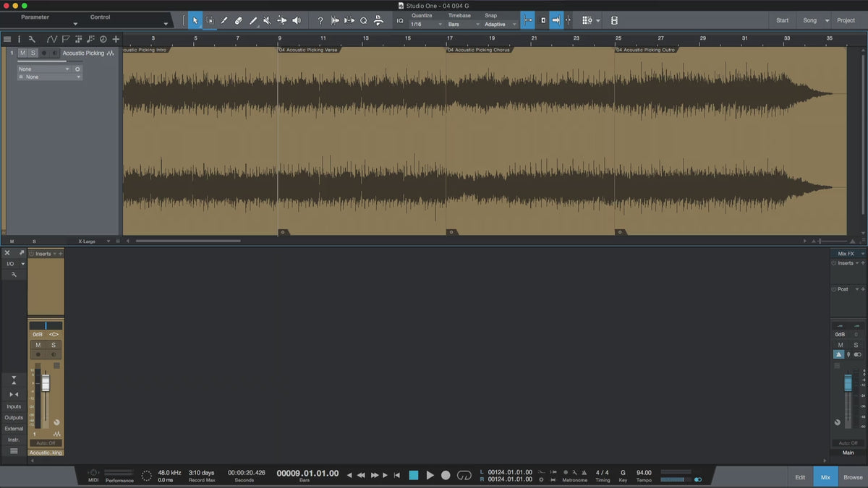Click the Start button at the top right

click(783, 20)
